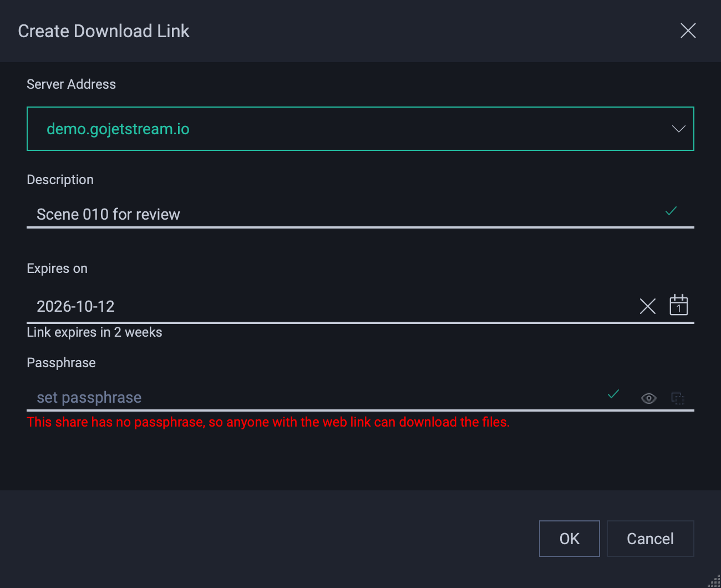Click the "Link expires in 2 weeks" text
721x588 pixels.
coord(94,332)
